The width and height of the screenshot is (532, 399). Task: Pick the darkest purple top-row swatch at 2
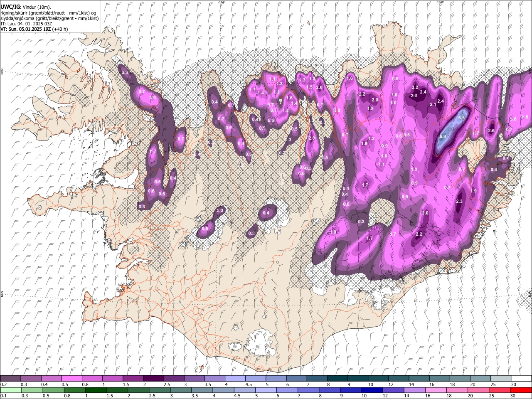click(153, 379)
